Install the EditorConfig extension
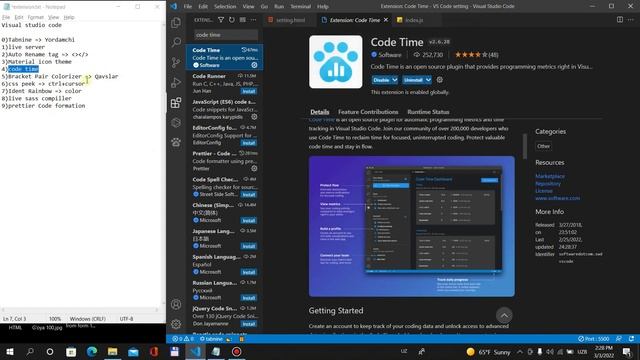The height and width of the screenshot is (360, 640). 249,143
